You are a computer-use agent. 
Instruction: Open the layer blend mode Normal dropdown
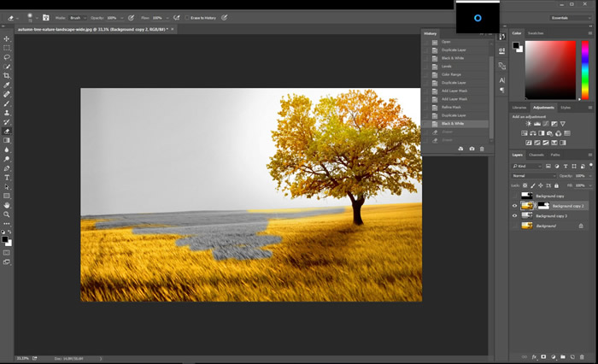click(534, 176)
